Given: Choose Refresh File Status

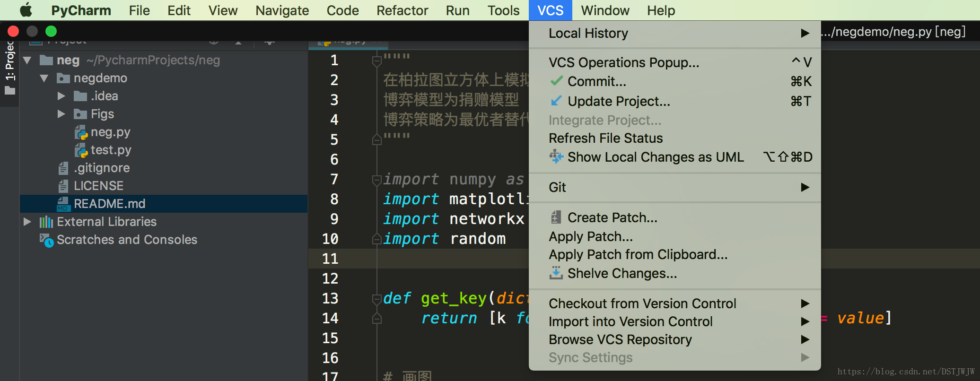Looking at the screenshot, I should tap(675, 138).
